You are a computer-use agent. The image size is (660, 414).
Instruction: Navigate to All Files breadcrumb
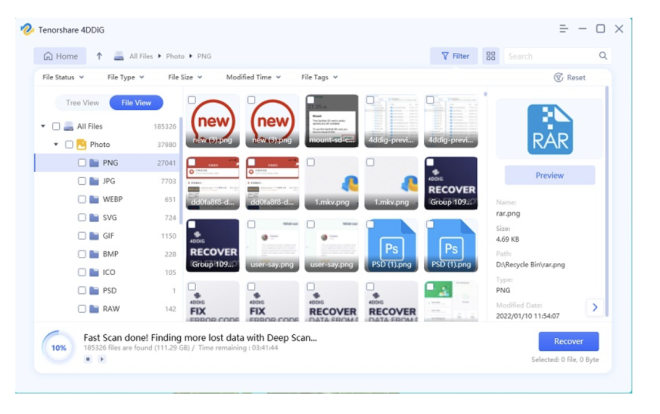pos(141,56)
